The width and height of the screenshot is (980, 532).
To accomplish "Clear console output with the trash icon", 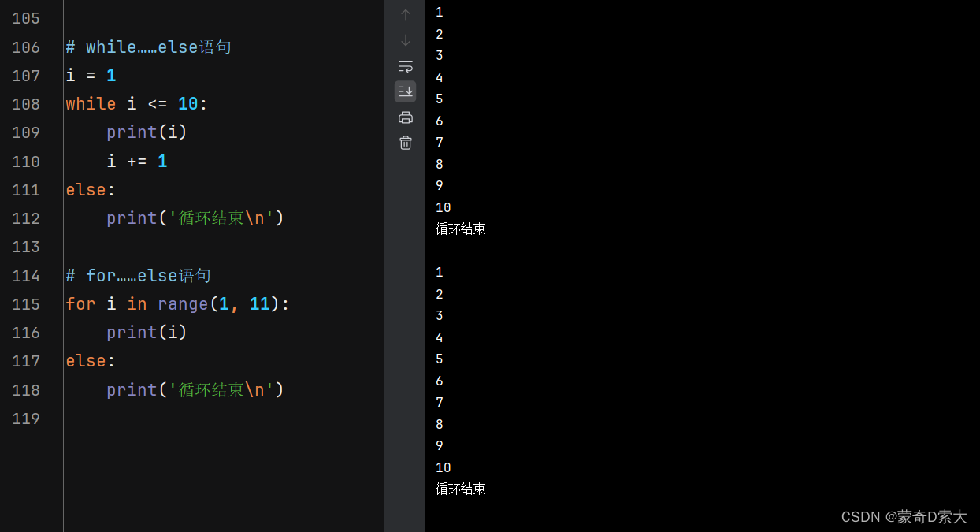I will (x=406, y=143).
